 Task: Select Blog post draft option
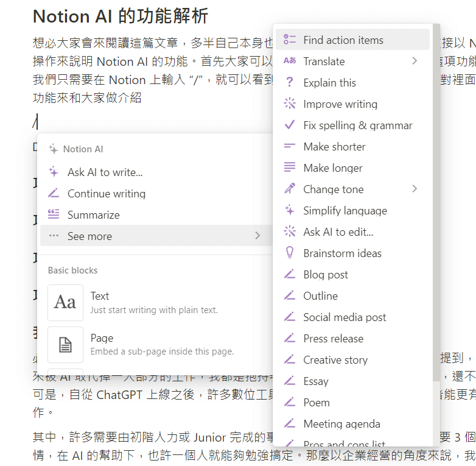[353, 274]
